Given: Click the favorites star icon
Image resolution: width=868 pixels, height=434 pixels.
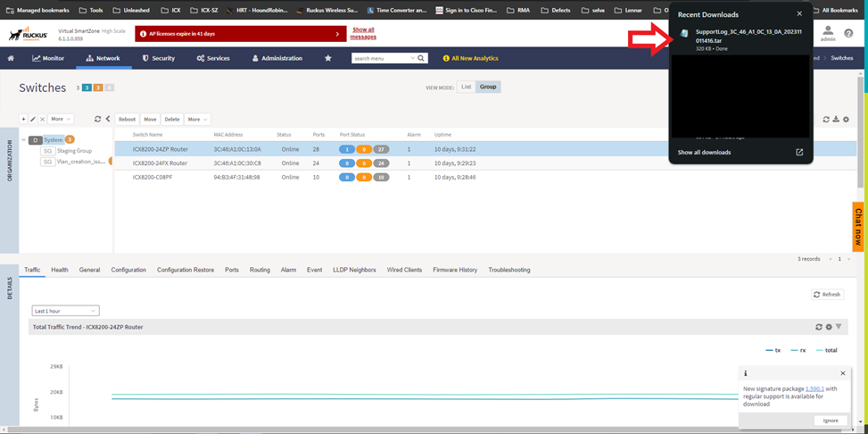Looking at the screenshot, I should 327,58.
